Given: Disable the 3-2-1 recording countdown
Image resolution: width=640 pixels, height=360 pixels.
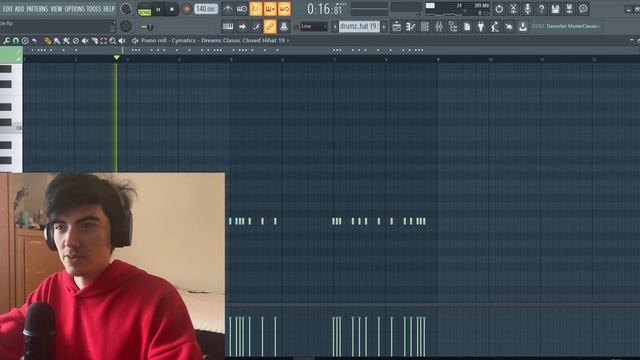Looking at the screenshot, I should pos(256,9).
